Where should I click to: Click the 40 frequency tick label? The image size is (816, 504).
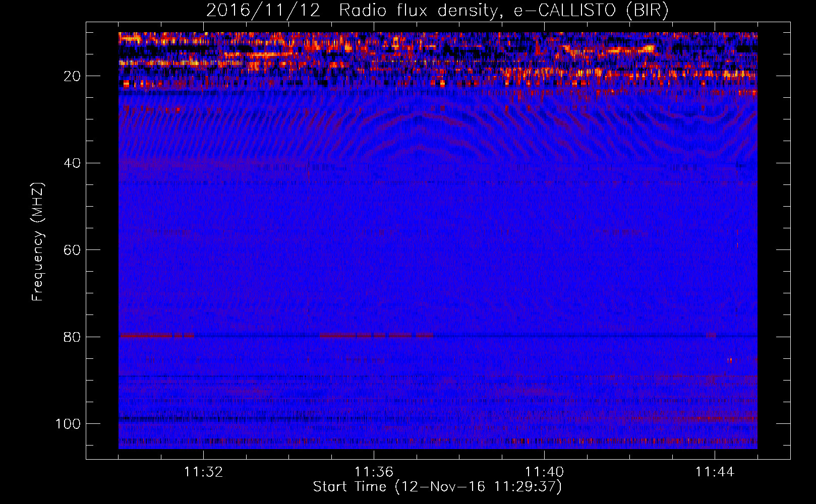pyautogui.click(x=73, y=163)
